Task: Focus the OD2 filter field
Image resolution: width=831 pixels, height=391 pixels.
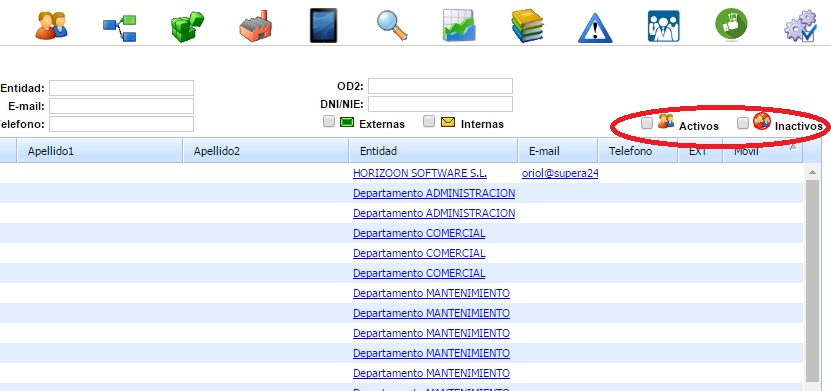Action: tap(440, 86)
